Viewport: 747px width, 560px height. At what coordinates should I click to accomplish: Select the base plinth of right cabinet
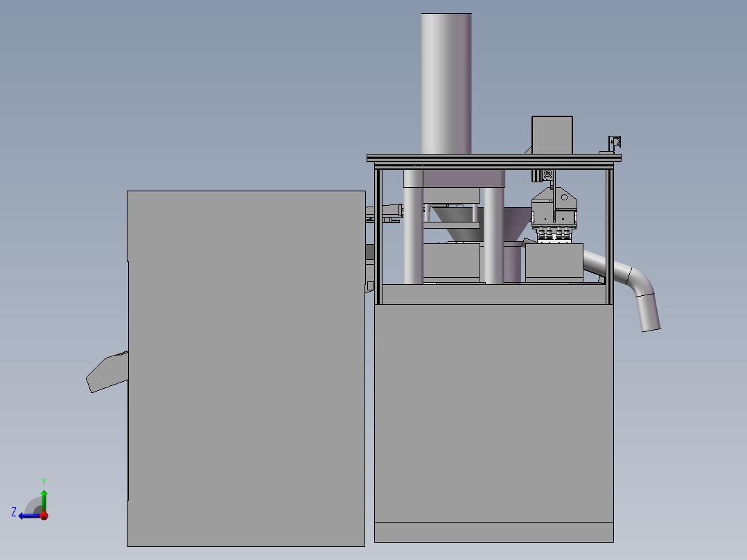493,532
